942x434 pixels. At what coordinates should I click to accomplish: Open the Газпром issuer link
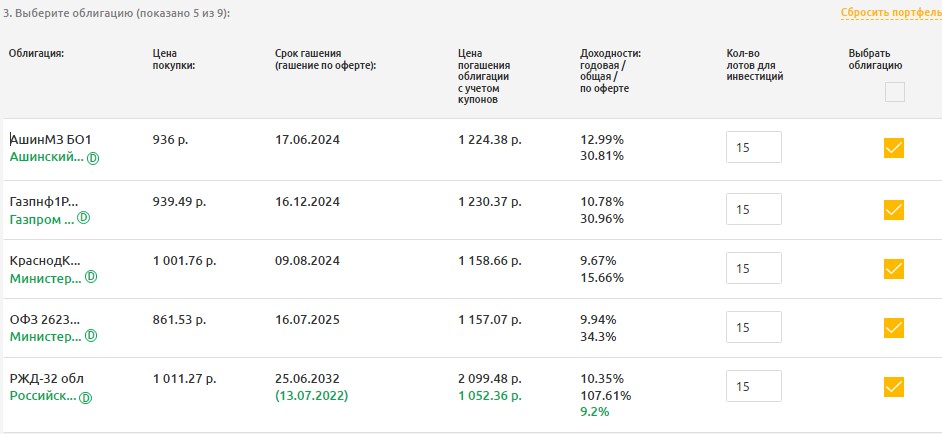(x=41, y=218)
